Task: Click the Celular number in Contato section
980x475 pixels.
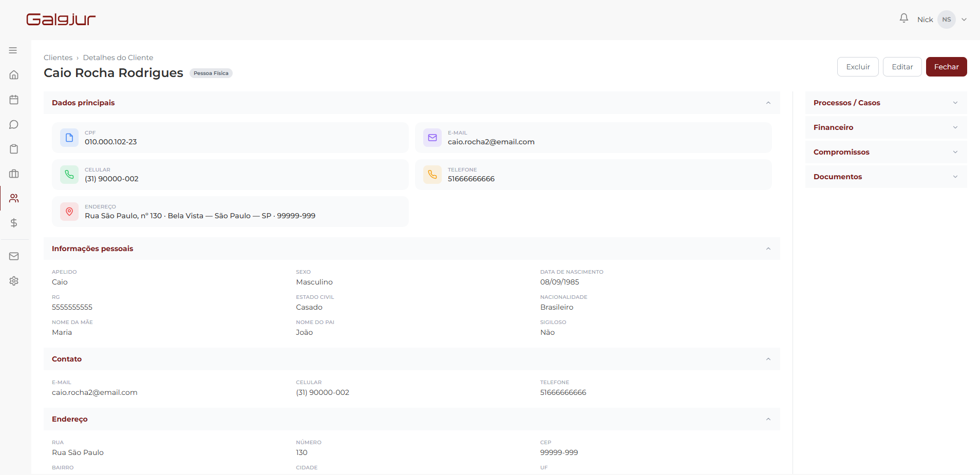Action: (x=323, y=392)
